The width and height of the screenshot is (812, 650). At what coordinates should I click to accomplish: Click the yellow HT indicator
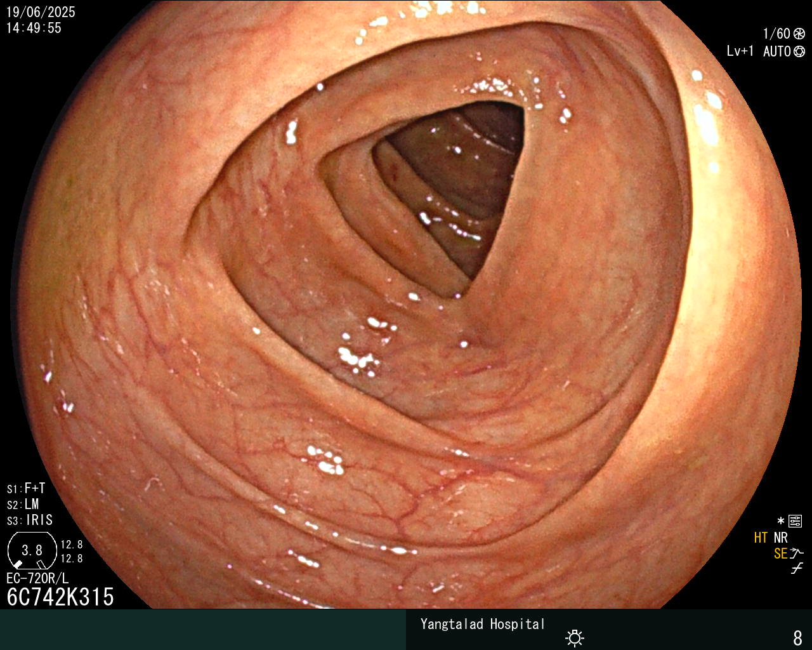[761, 538]
